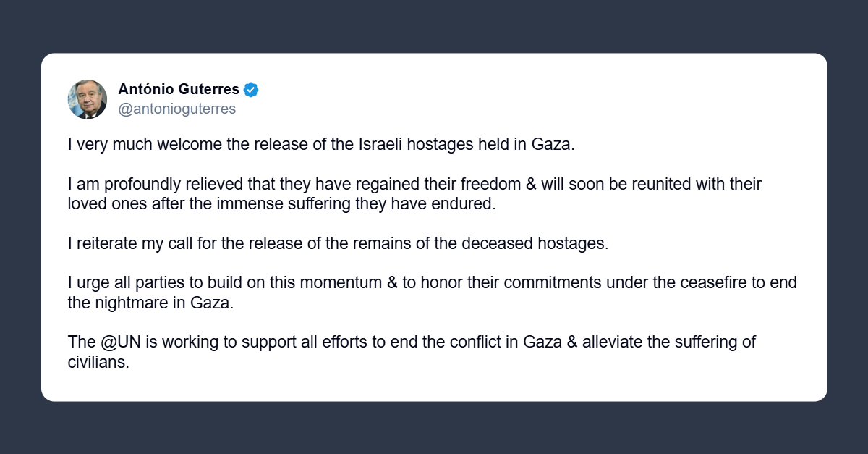Click the sentence starting "I reiterate my call"
868x454 pixels.
(339, 243)
